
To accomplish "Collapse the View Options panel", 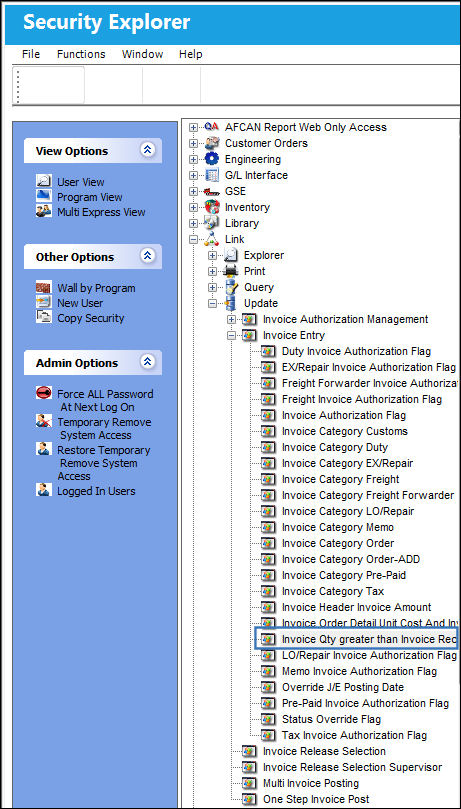I will (x=148, y=150).
